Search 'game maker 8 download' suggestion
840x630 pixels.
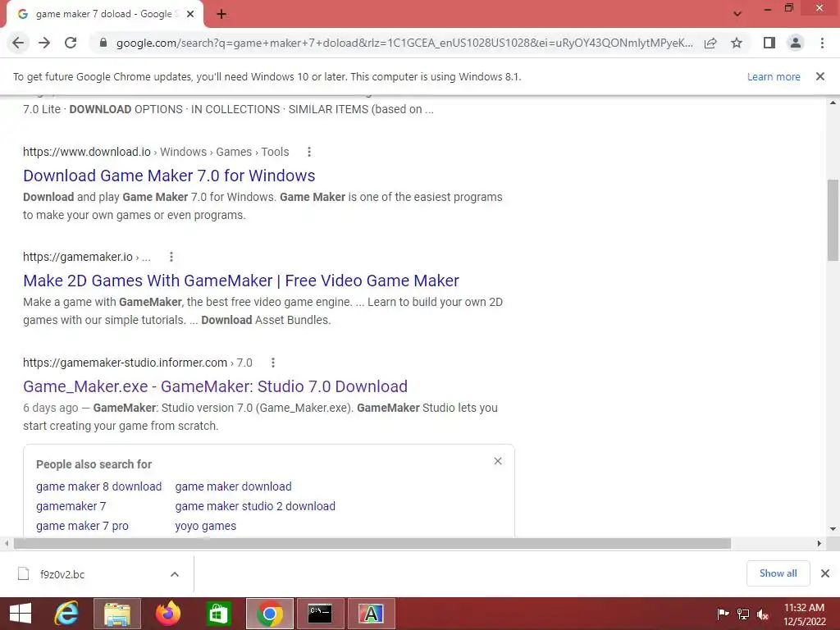point(99,486)
